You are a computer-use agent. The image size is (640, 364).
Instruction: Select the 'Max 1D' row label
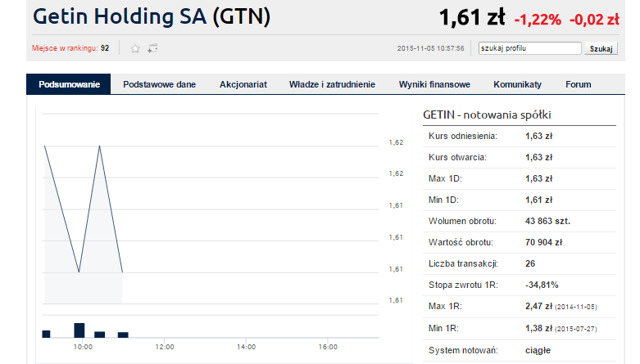click(x=445, y=178)
